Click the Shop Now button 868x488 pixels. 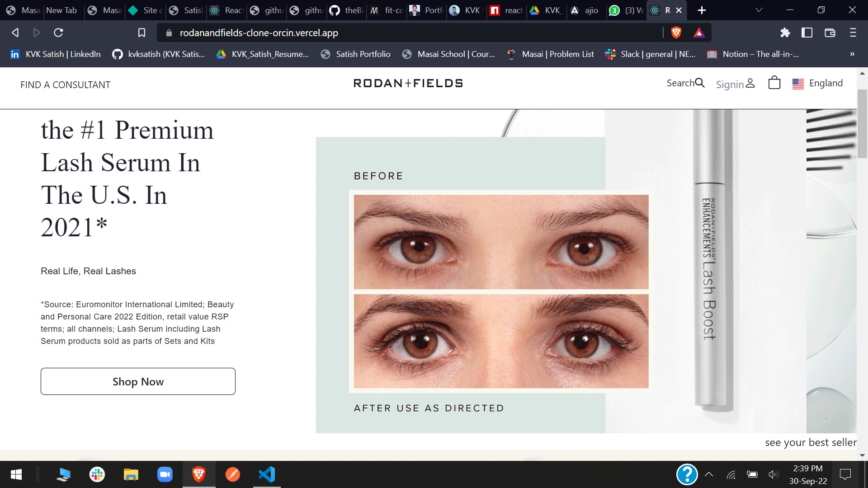[x=138, y=381]
